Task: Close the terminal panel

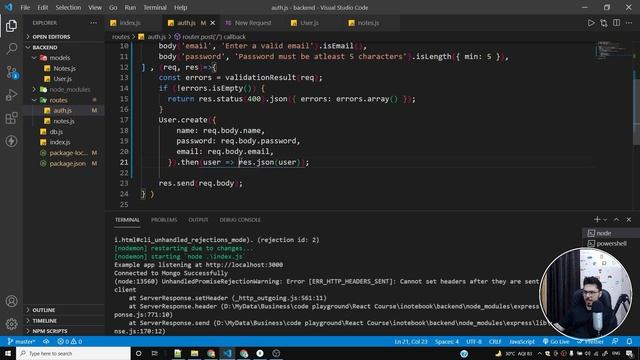Action: [x=629, y=220]
